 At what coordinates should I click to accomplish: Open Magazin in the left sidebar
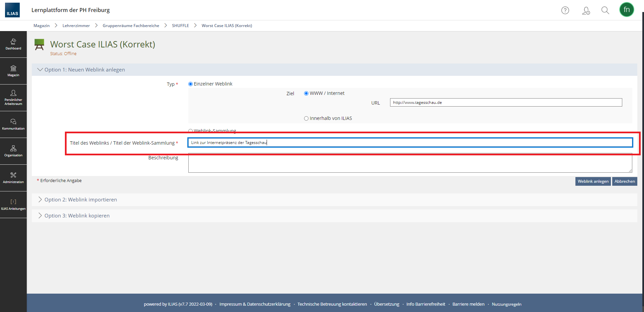tap(13, 71)
